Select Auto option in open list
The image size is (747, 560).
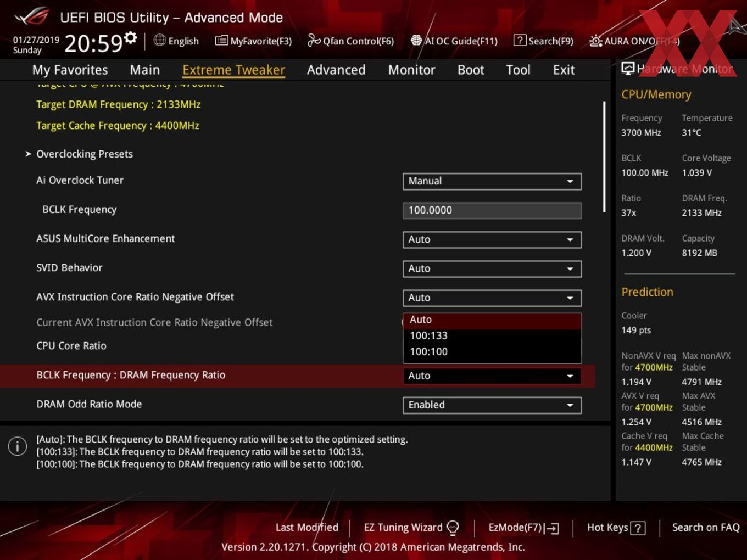click(x=492, y=320)
